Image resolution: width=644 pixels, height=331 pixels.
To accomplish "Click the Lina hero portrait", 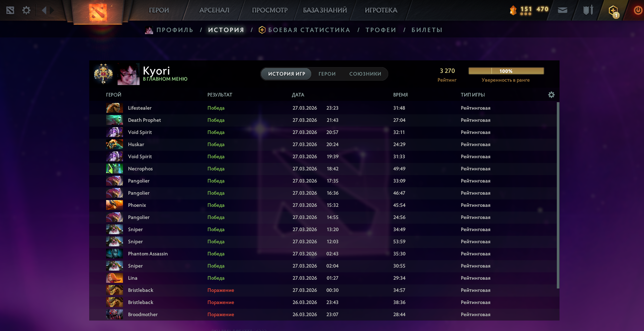I will 115,278.
